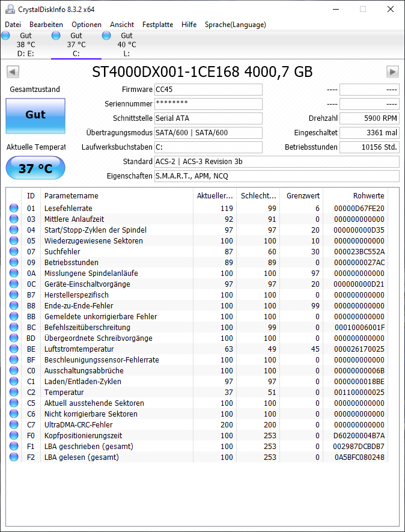The width and height of the screenshot is (405, 532).
Task: Select the Temperatur row name
Action: [64, 392]
